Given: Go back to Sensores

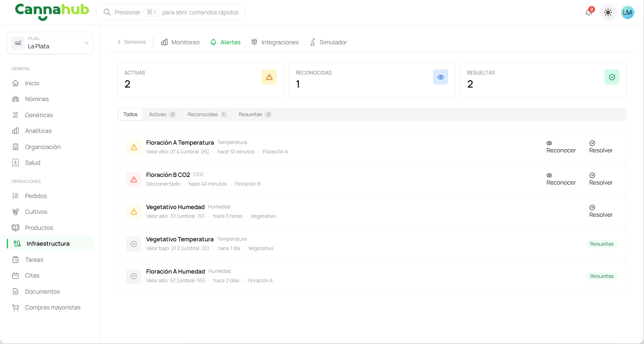Looking at the screenshot, I should (132, 42).
